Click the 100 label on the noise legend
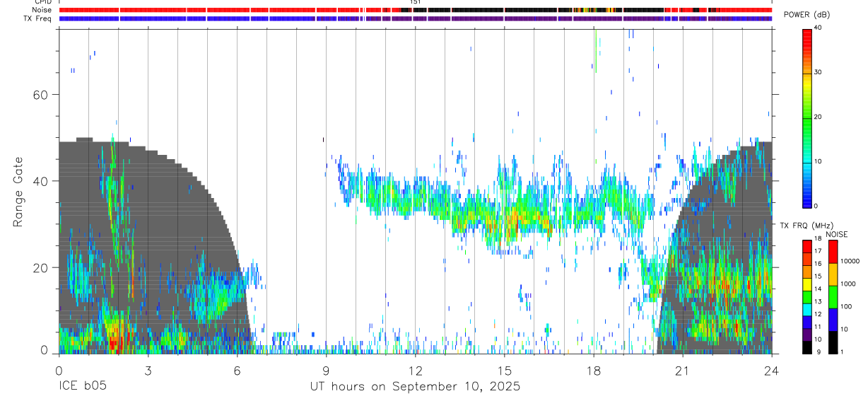 pyautogui.click(x=845, y=306)
